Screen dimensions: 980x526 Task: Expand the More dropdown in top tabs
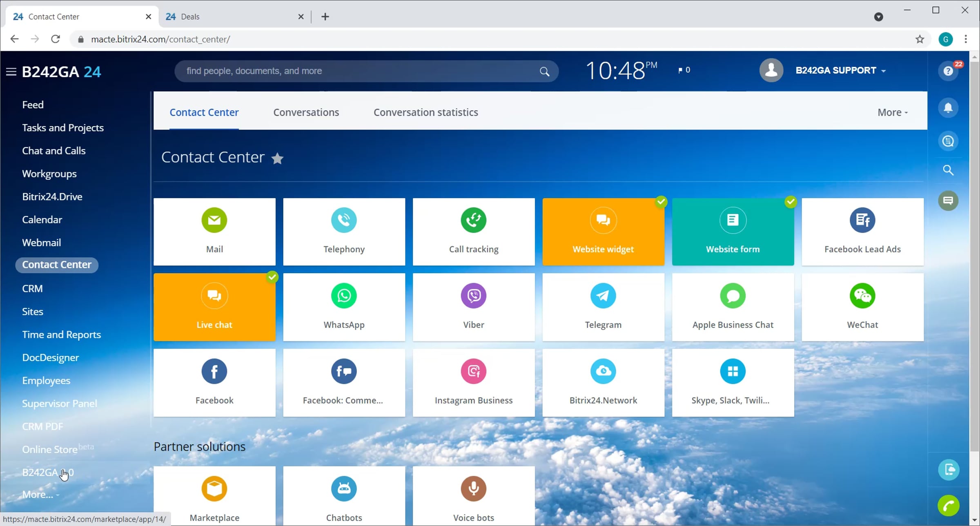click(893, 112)
